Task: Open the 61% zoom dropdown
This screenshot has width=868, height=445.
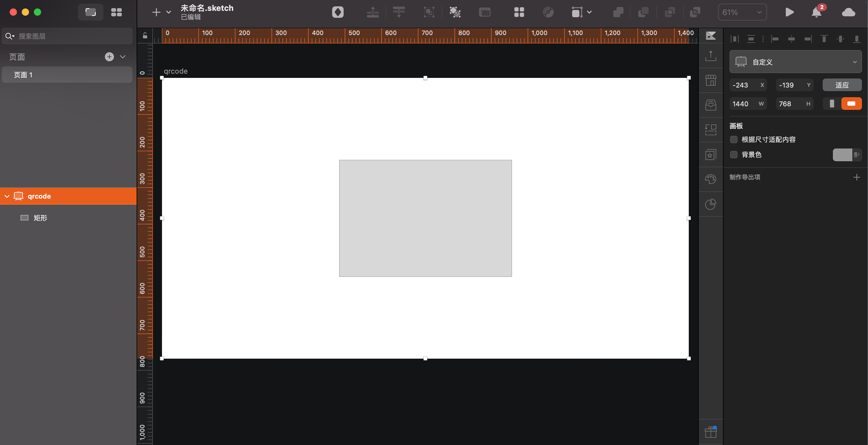Action: [x=742, y=12]
